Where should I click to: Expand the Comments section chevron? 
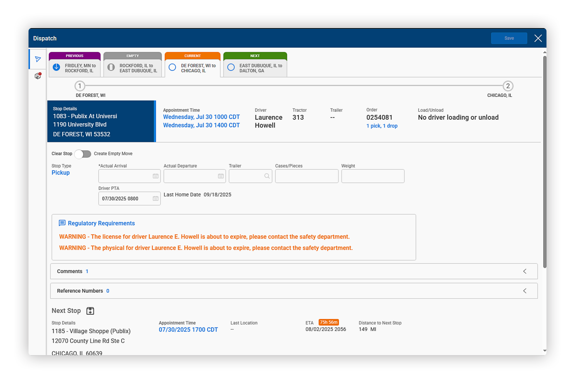525,271
